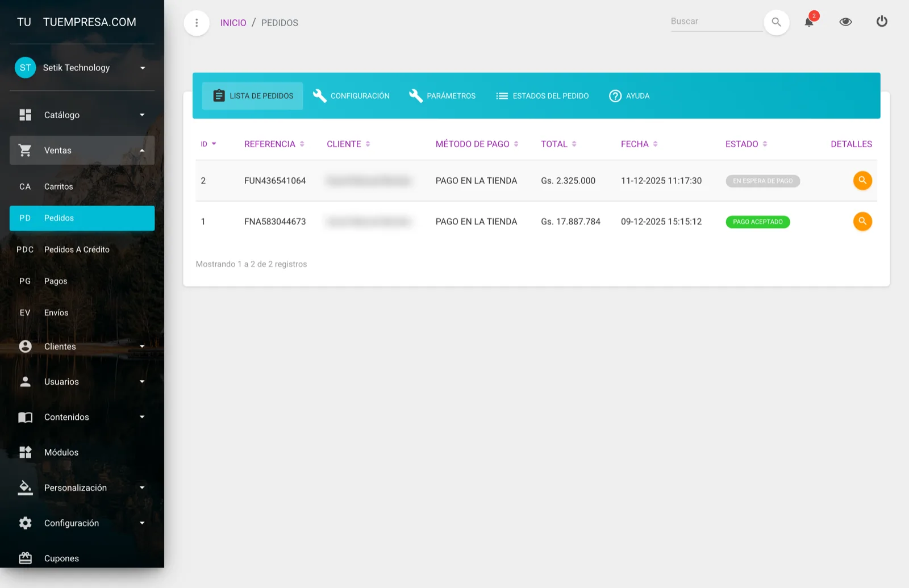Click the wrench icon beside Parámetros

point(415,96)
